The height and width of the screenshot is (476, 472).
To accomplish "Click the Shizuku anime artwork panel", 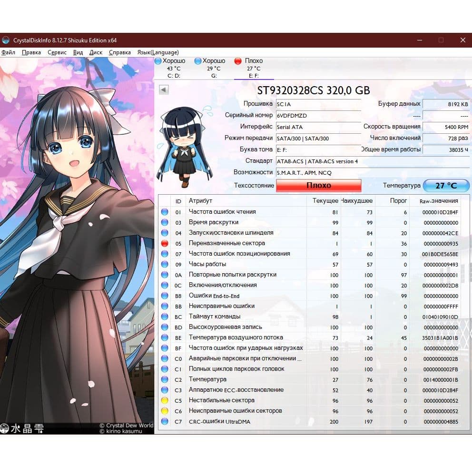I will tap(77, 246).
